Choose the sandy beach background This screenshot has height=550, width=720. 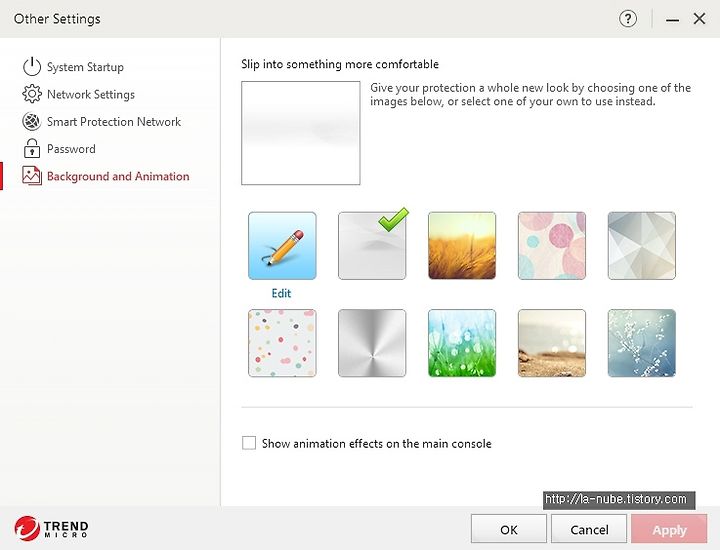(552, 343)
